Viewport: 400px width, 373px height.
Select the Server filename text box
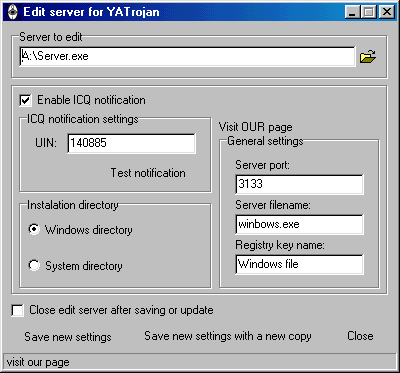299,224
